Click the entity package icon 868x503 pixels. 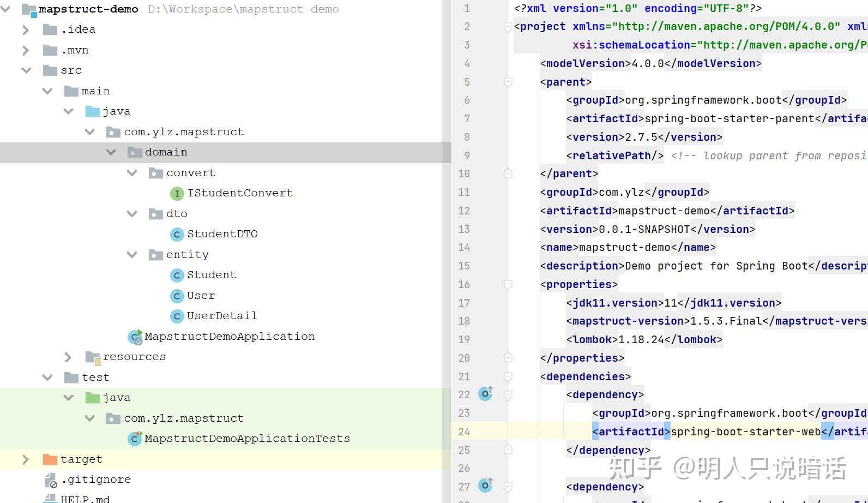pyautogui.click(x=155, y=255)
